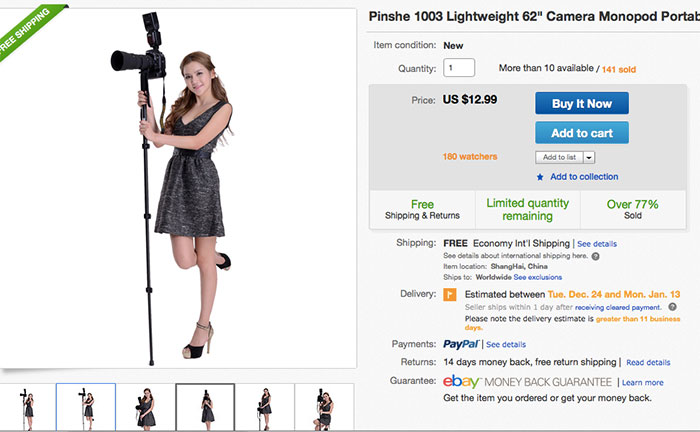Open the Learn more guarantee link
The height and width of the screenshot is (432, 700).
[641, 382]
